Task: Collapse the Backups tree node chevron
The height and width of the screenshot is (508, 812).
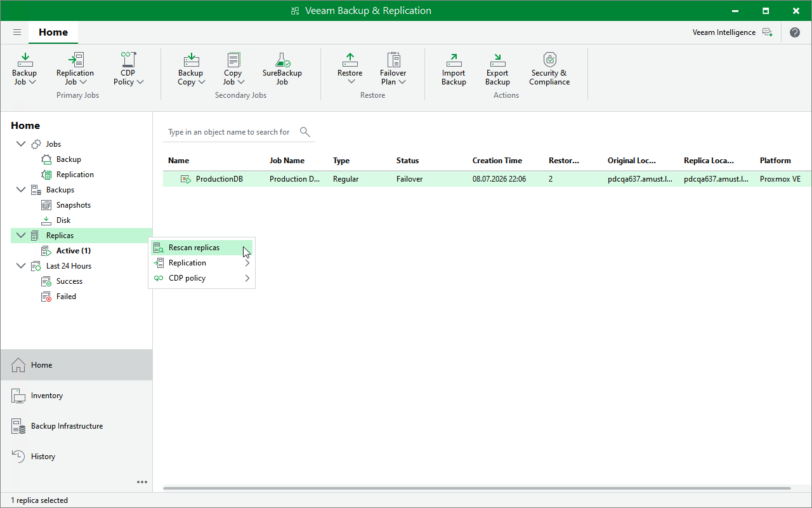Action: (x=21, y=190)
